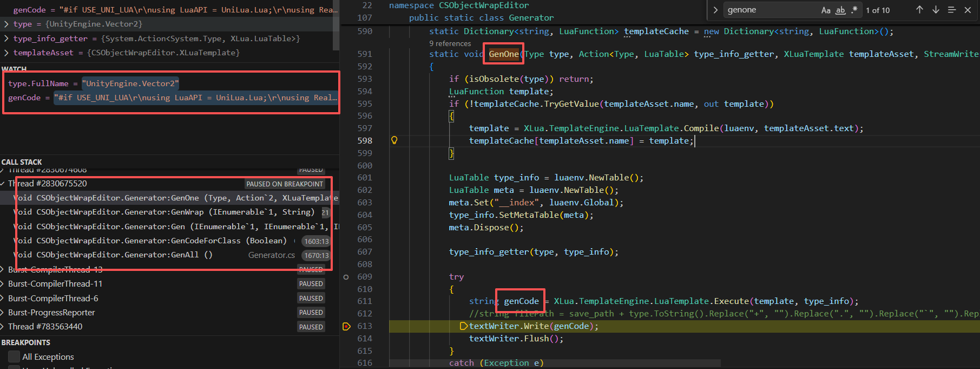Click the '1 of 10' match count
Viewport: 980px width, 369px height.
pyautogui.click(x=878, y=10)
